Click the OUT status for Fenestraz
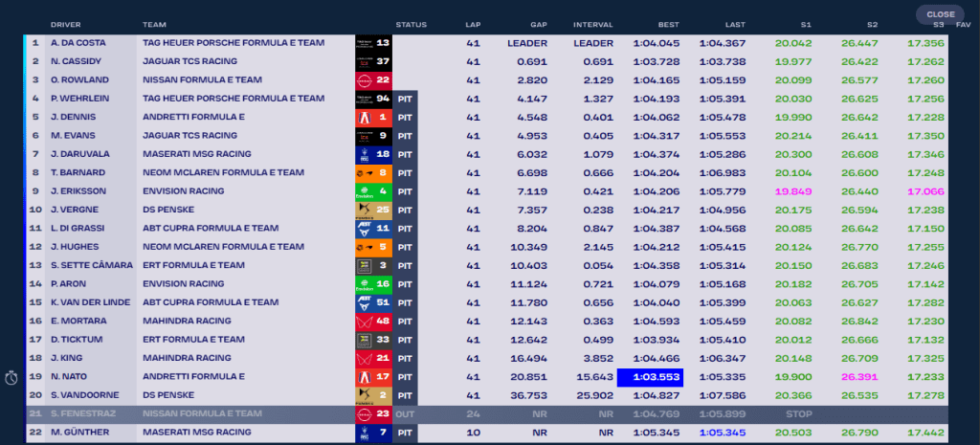This screenshot has height=445, width=980. tap(405, 413)
